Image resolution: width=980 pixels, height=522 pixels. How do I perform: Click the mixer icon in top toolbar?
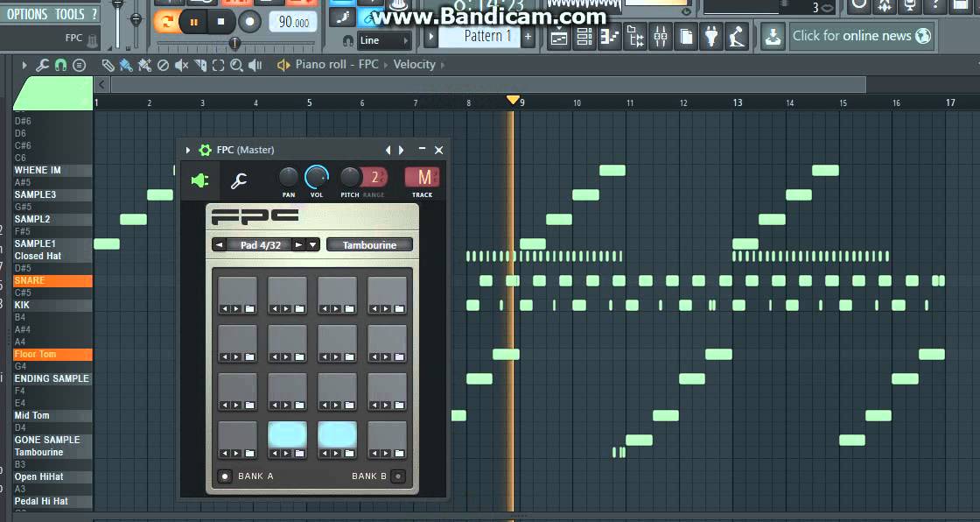point(661,37)
